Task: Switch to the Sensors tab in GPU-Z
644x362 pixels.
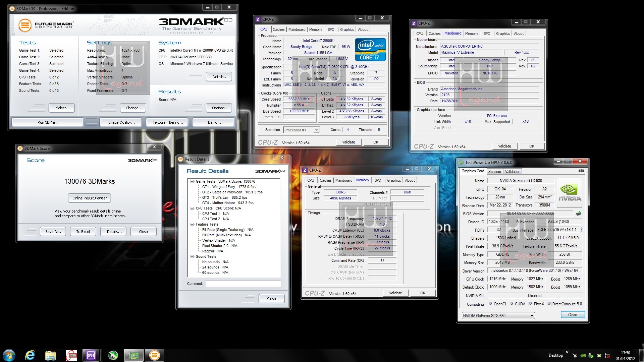Action: coord(494,172)
